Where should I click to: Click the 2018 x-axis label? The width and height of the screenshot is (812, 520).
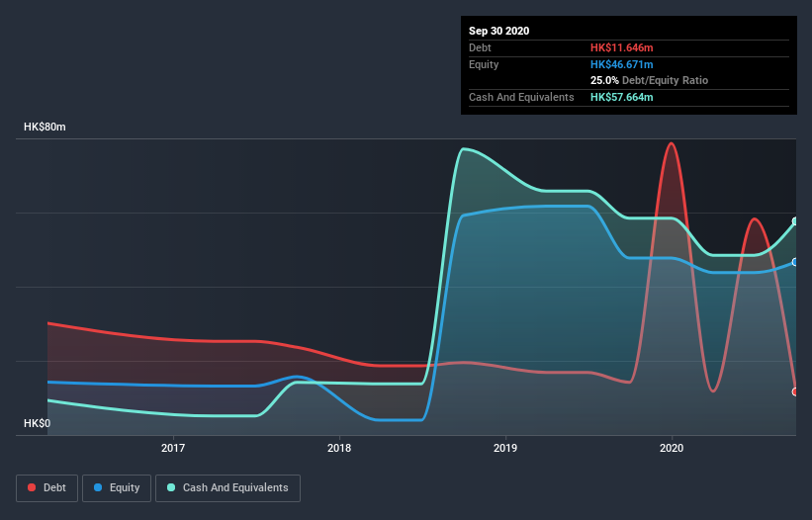(x=339, y=448)
